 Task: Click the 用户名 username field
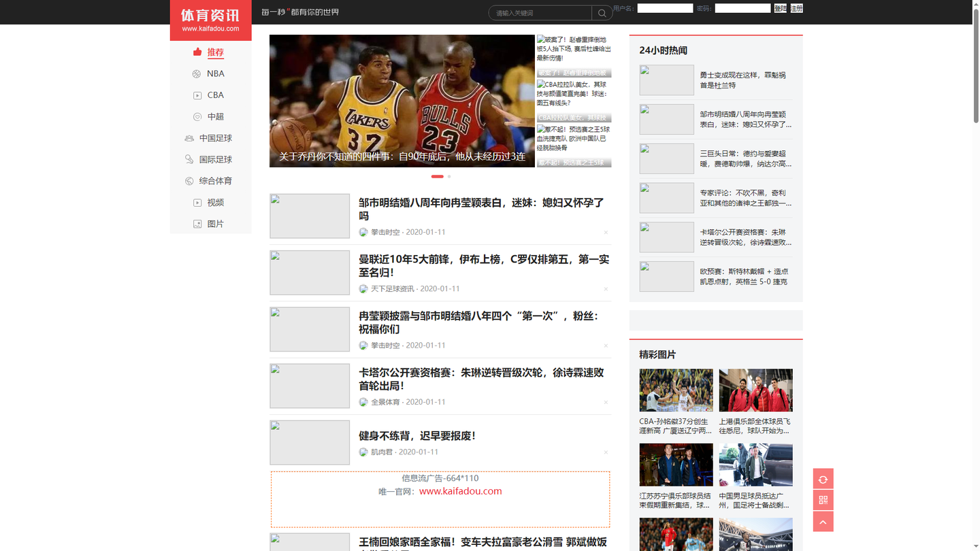(x=665, y=8)
